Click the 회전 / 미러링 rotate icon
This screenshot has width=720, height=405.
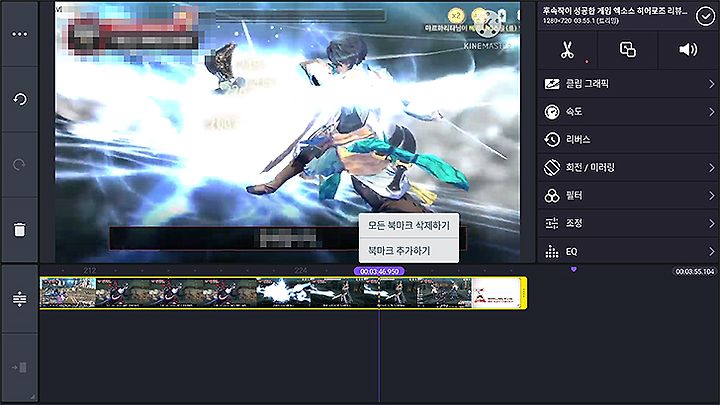tap(552, 168)
